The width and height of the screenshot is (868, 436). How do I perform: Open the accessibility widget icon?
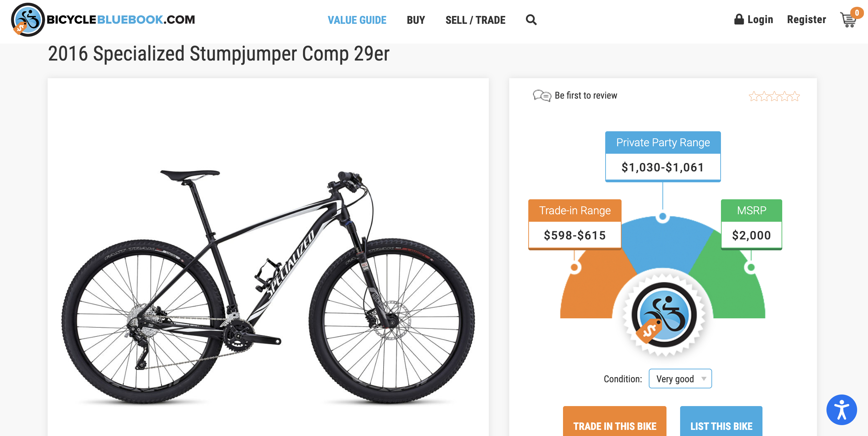point(841,409)
